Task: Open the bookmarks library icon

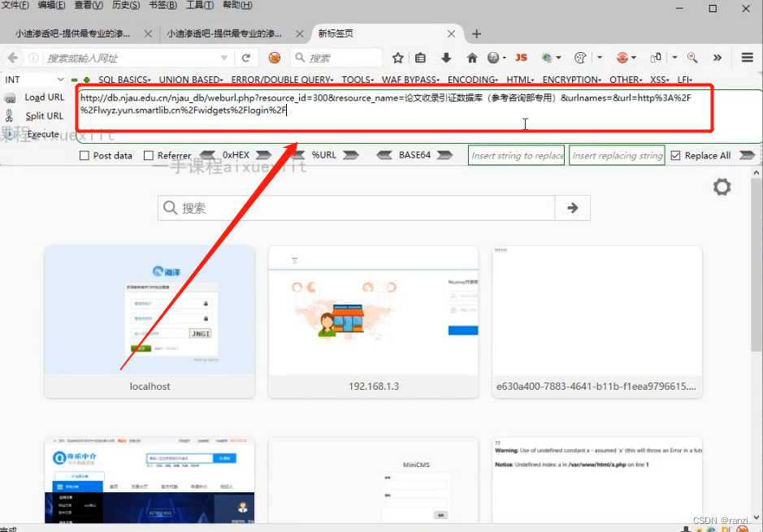Action: (420, 58)
